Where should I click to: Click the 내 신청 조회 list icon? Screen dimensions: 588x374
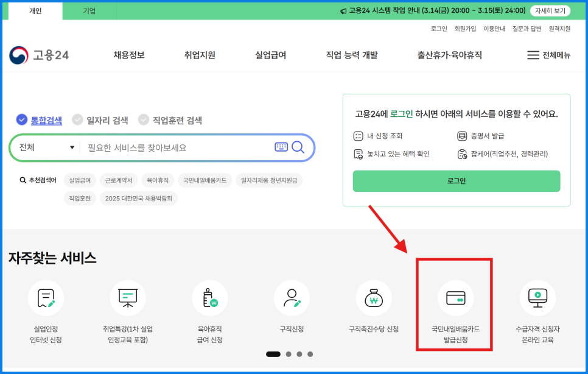click(358, 136)
